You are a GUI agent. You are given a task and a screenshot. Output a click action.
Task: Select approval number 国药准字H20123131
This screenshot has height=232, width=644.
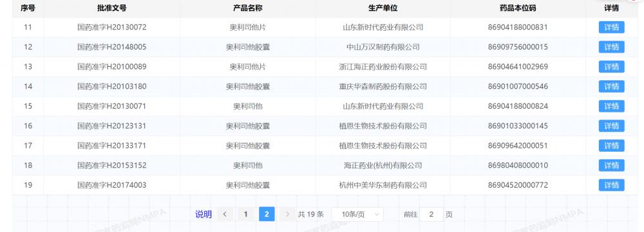111,126
